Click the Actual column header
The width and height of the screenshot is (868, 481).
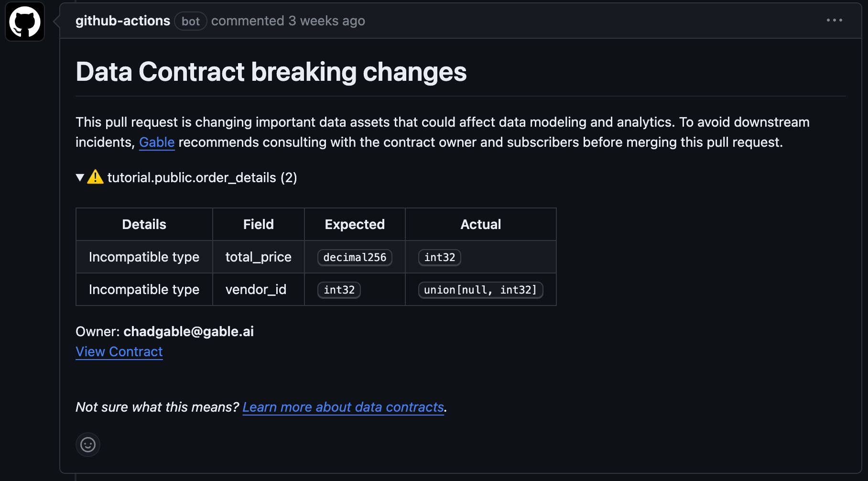(480, 224)
